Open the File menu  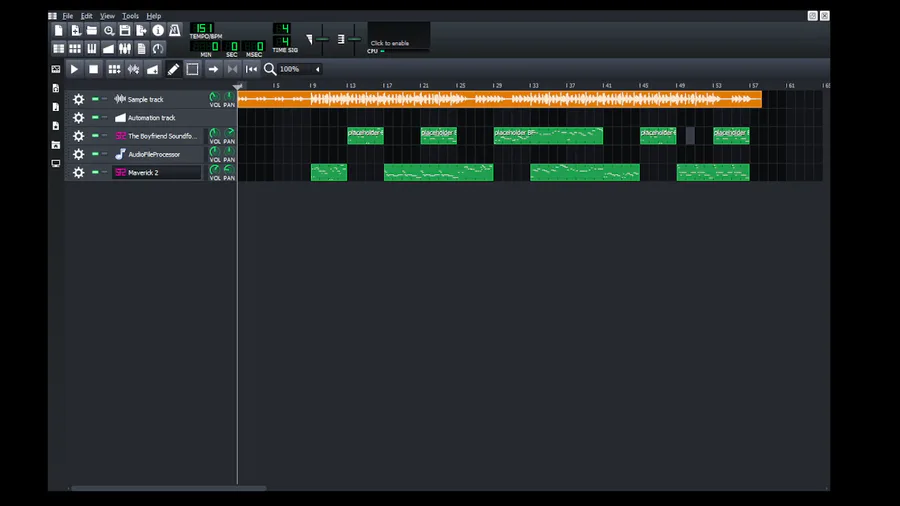68,16
